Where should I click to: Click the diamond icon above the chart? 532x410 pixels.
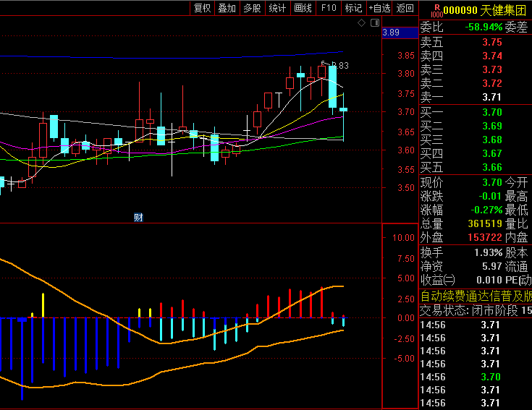(x=362, y=23)
